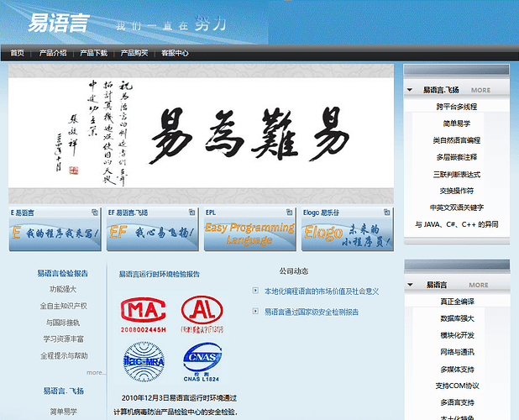Click the window icon on the Elogo 易乐谷 card

tap(386, 213)
